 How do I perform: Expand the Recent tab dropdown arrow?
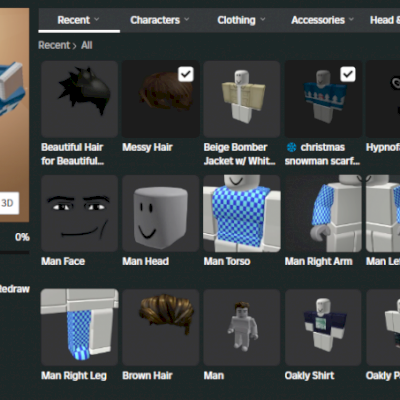tap(97, 19)
